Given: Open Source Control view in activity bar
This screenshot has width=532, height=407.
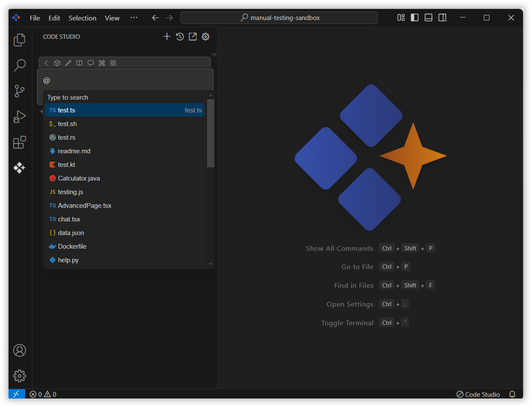Looking at the screenshot, I should point(20,91).
